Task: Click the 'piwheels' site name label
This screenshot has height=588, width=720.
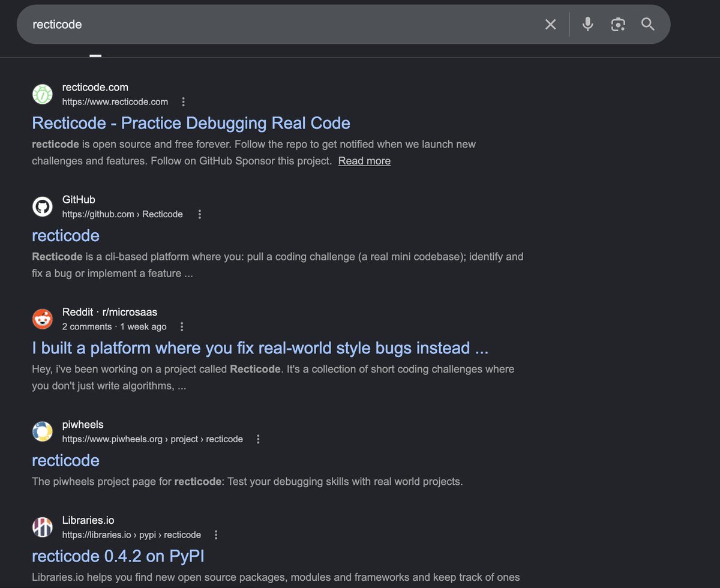Action: [x=83, y=425]
